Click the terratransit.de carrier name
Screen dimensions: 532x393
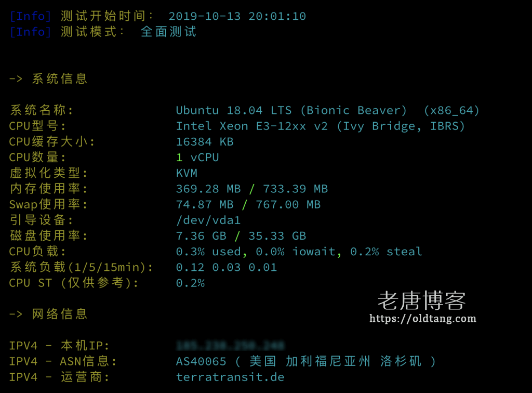[x=230, y=377]
